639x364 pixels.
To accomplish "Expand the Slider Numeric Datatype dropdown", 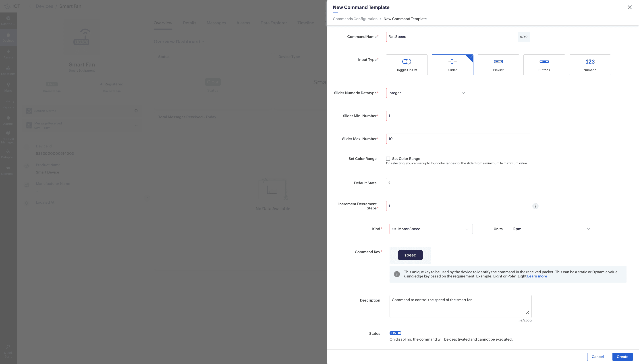I will pos(427,93).
